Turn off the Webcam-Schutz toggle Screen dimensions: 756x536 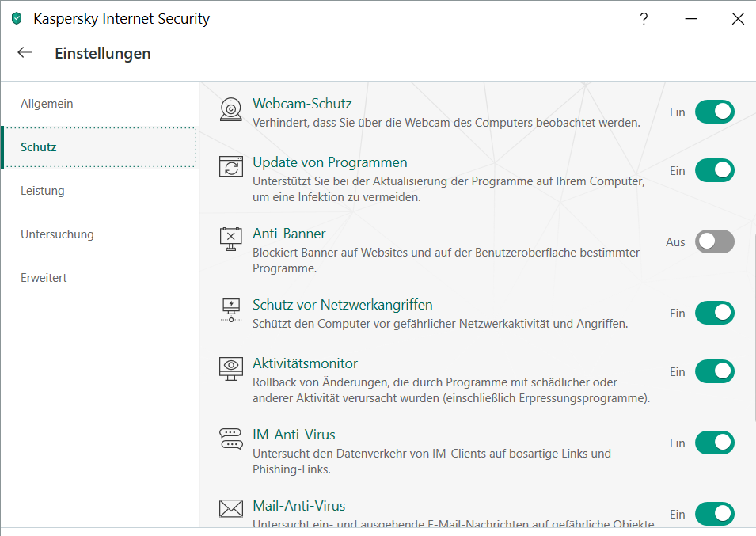click(714, 112)
